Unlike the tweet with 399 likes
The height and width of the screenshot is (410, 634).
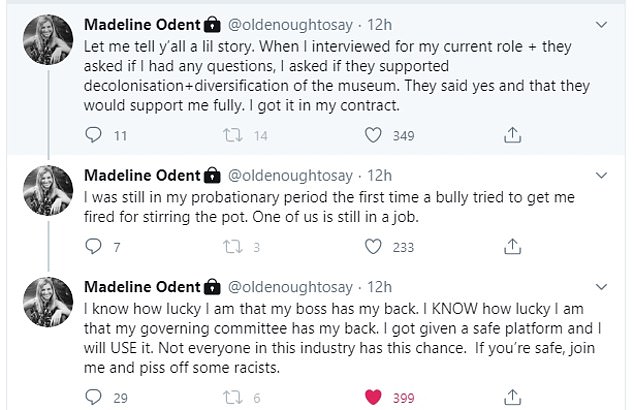372,397
